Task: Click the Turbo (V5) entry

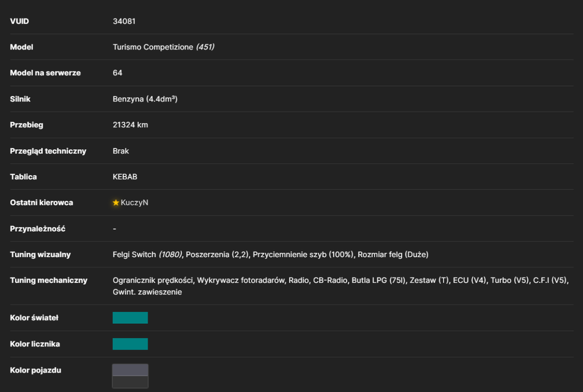Action: [x=510, y=281]
